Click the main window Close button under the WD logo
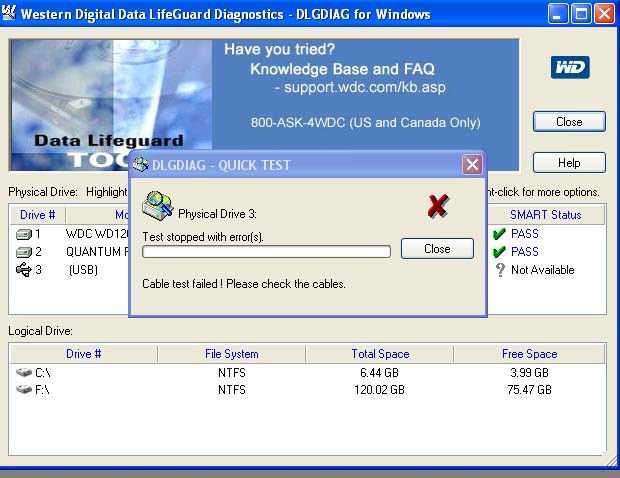620x478 pixels. [569, 122]
